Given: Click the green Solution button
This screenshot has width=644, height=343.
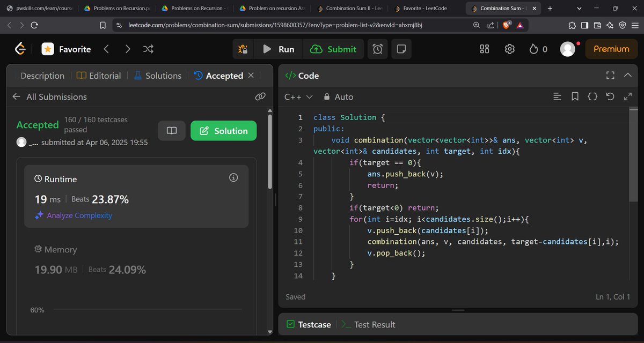Looking at the screenshot, I should [x=223, y=131].
